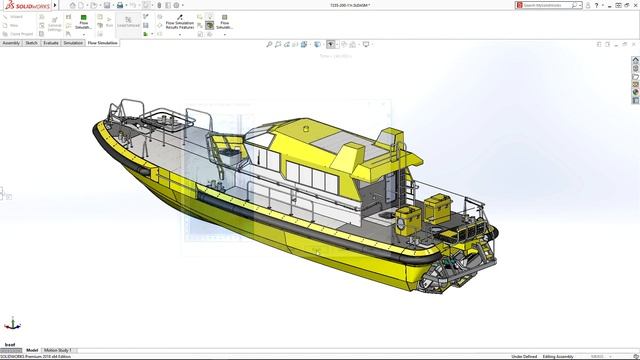
Task: Open Design Library icon in task pane
Action: [x=636, y=68]
